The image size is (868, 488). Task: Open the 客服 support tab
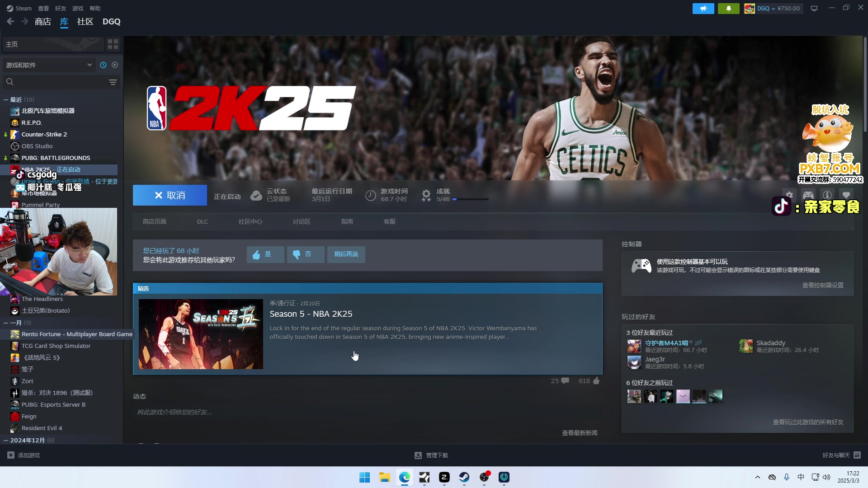coord(390,221)
